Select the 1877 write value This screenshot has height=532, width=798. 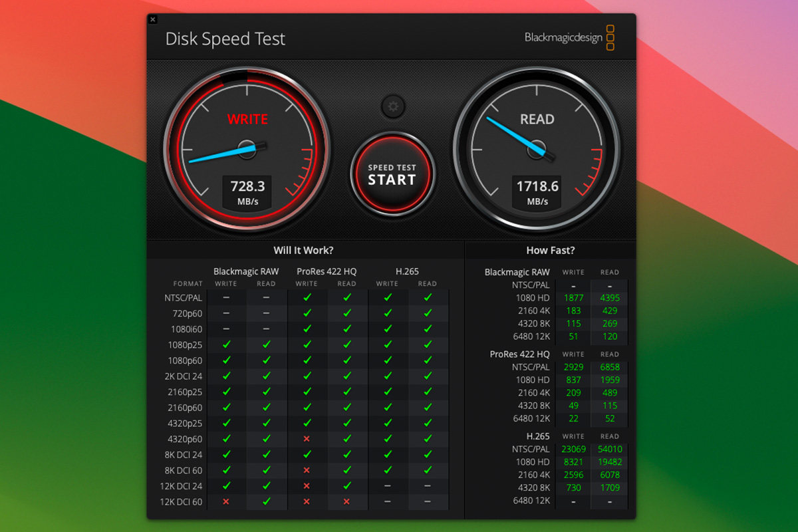(x=573, y=298)
